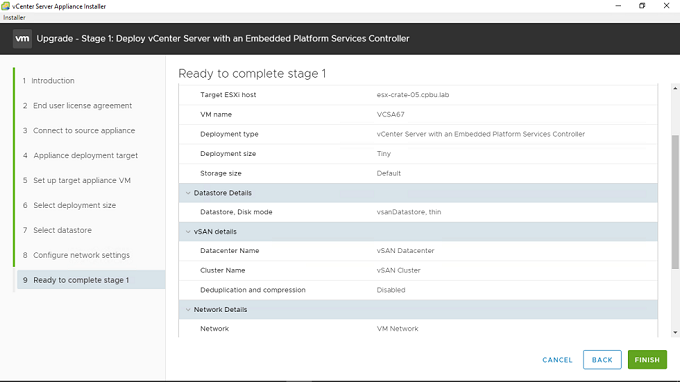Jump to Appliance deployment target step

click(x=80, y=155)
